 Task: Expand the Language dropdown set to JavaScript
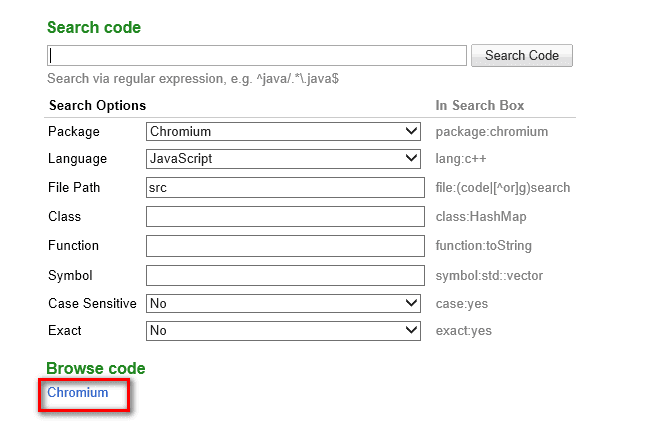click(285, 158)
